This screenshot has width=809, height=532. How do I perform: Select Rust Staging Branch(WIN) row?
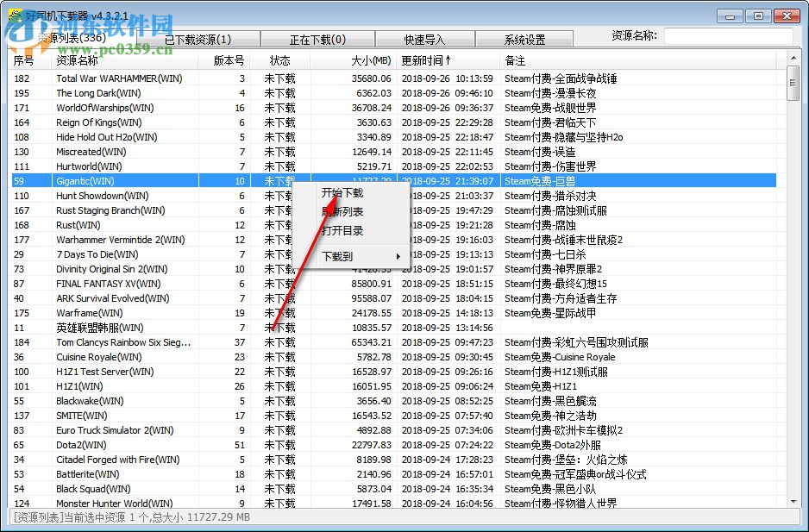pyautogui.click(x=392, y=210)
